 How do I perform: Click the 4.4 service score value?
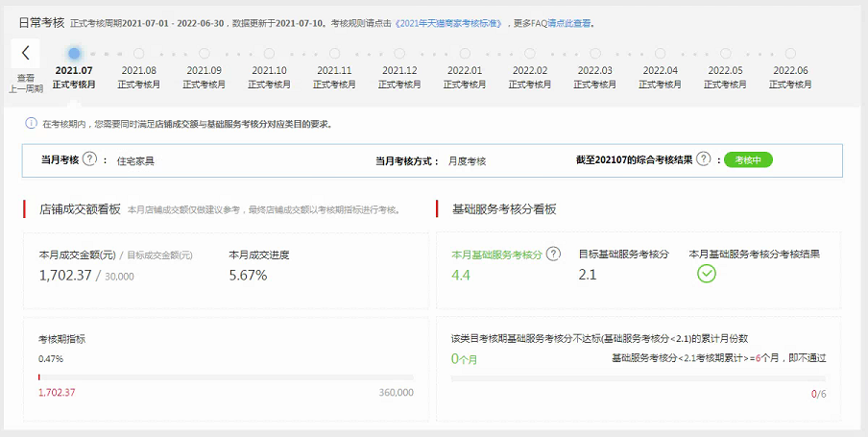pos(461,275)
